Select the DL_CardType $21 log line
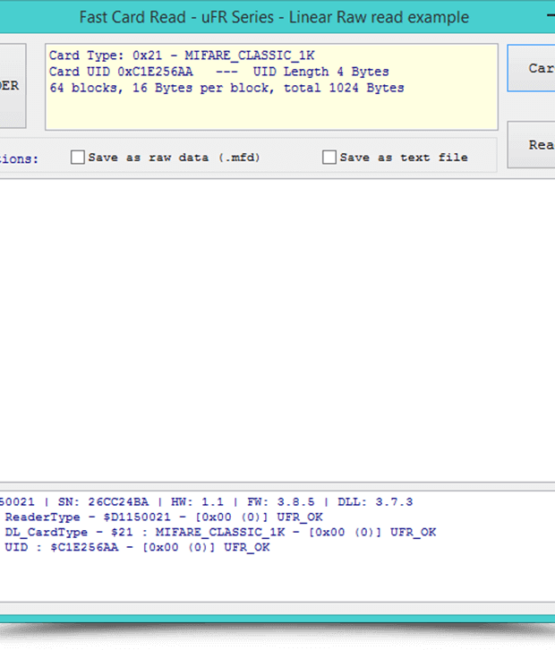The height and width of the screenshot is (650, 555). click(220, 532)
